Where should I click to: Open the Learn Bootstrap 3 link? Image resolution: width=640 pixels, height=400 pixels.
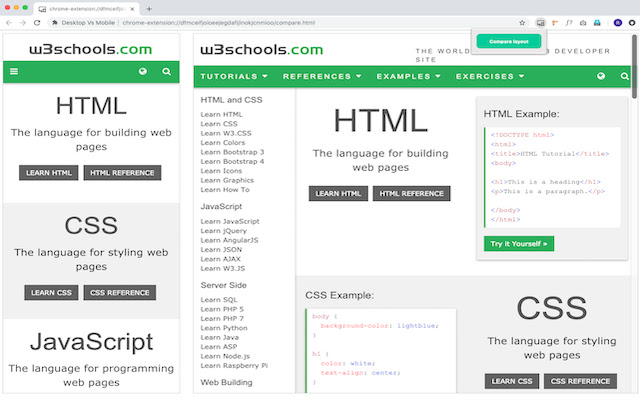pos(232,152)
